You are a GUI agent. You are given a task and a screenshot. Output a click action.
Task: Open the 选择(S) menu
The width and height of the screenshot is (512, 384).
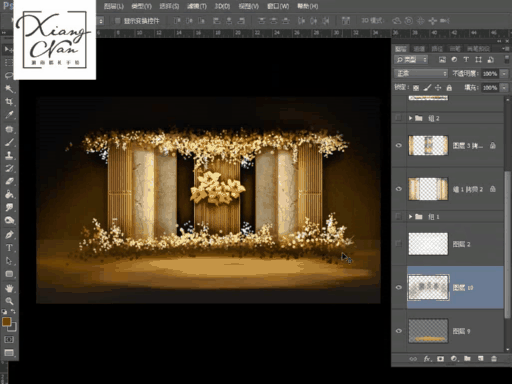(x=169, y=6)
